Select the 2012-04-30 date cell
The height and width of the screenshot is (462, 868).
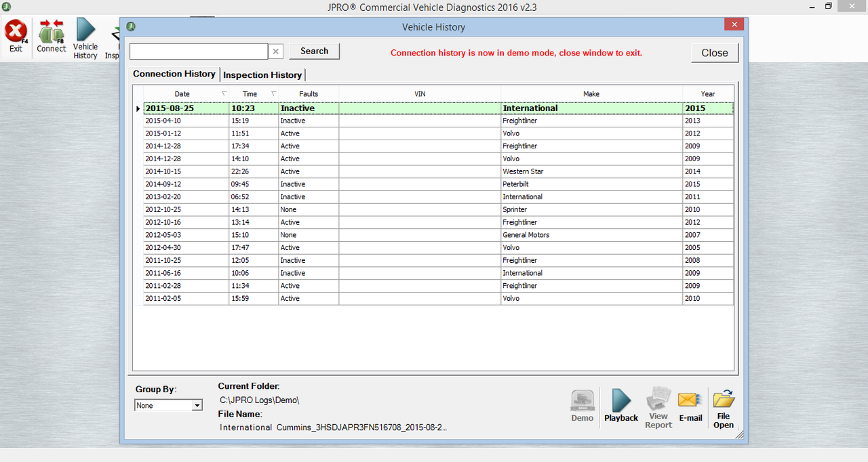pyautogui.click(x=186, y=247)
